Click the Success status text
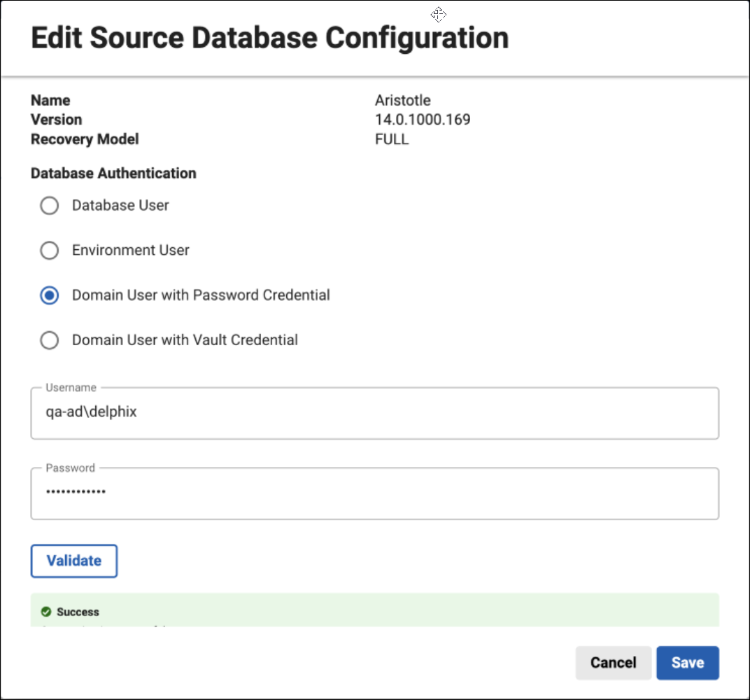Screen dimensions: 750x700 click(x=78, y=612)
